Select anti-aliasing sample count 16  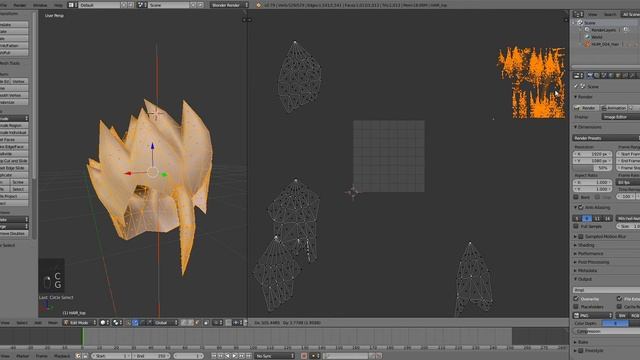click(607, 218)
